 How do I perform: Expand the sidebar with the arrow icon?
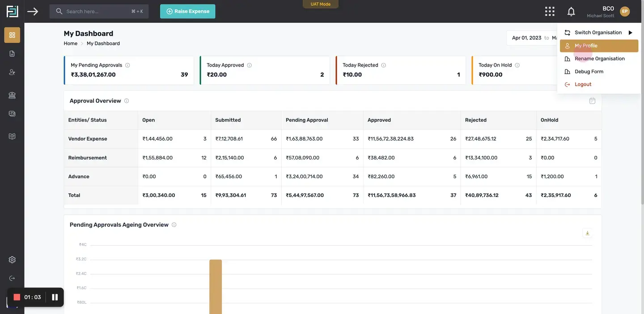33,11
